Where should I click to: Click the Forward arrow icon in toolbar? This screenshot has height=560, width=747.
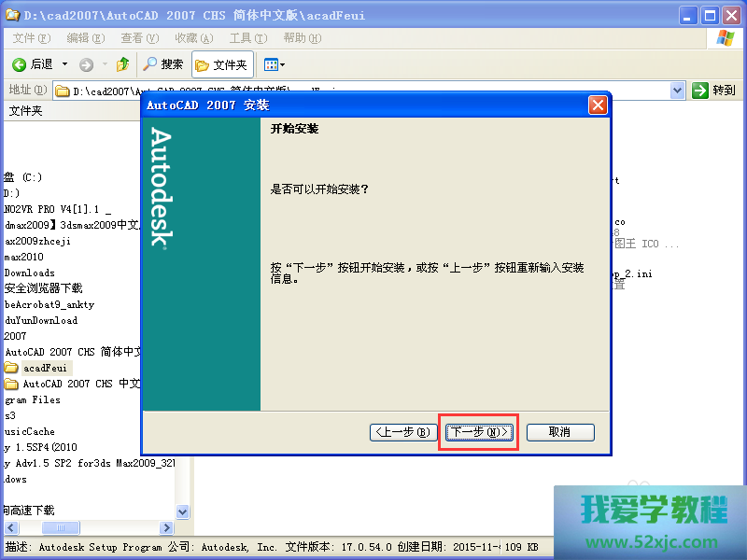[x=87, y=64]
